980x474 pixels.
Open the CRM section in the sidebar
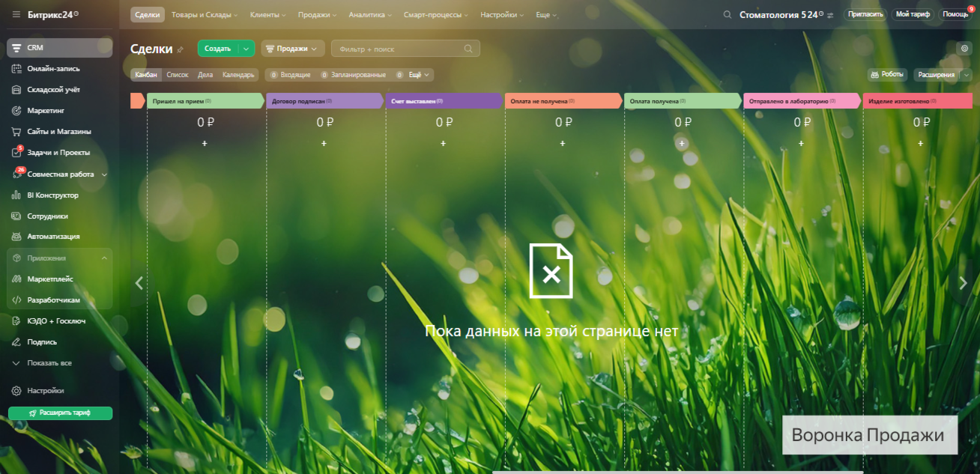60,48
